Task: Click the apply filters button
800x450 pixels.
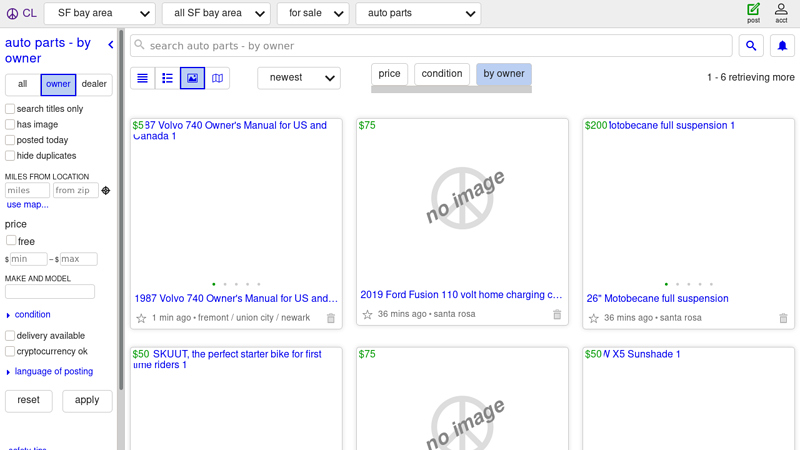Action: pos(87,401)
